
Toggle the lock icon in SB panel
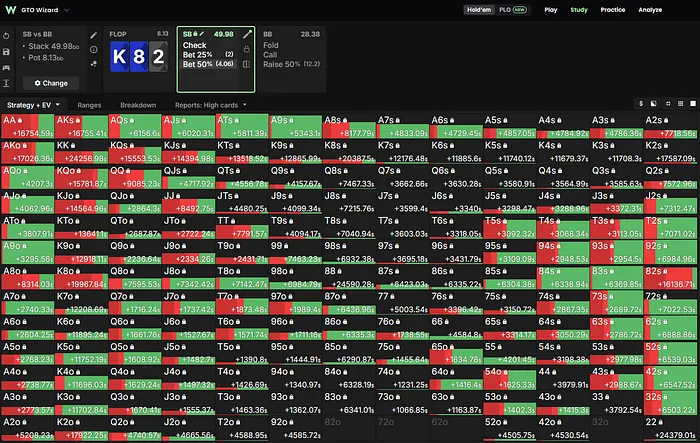pos(246,49)
